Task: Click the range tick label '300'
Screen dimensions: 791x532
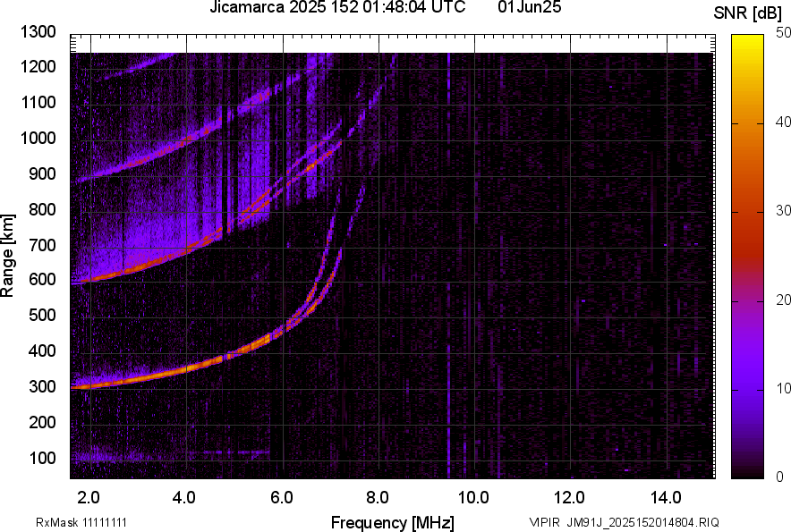Action: pos(42,386)
